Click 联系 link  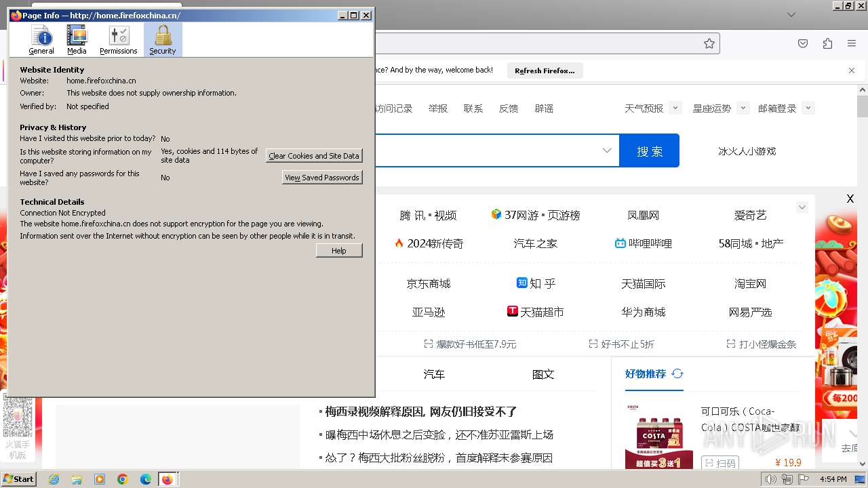[x=473, y=108]
